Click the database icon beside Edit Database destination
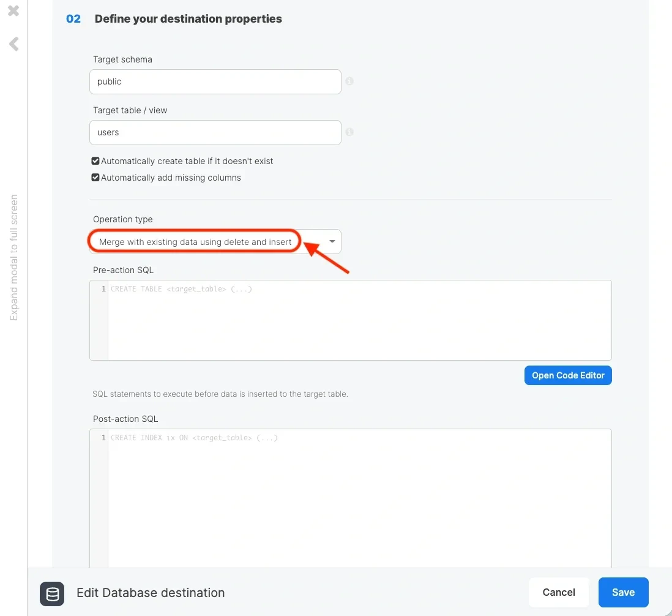The image size is (672, 616). tap(52, 593)
